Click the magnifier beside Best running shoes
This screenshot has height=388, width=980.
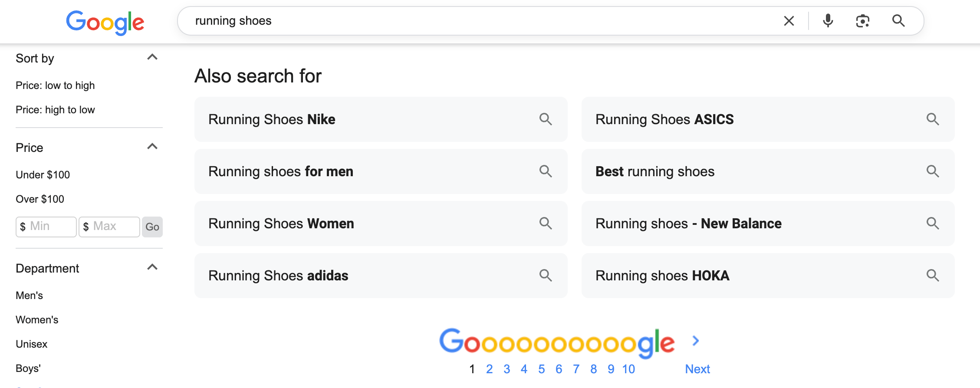click(933, 171)
